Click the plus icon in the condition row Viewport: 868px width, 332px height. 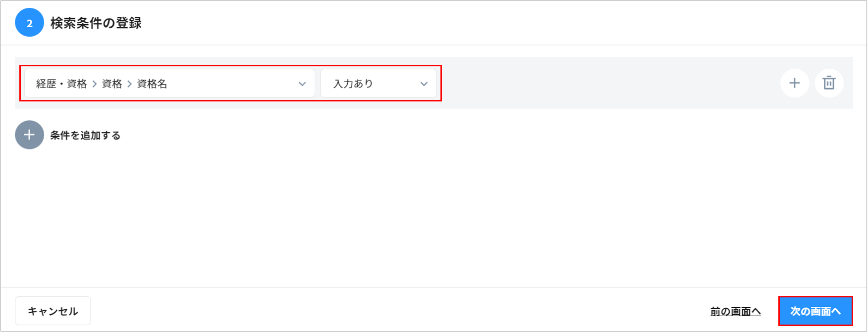pos(794,83)
